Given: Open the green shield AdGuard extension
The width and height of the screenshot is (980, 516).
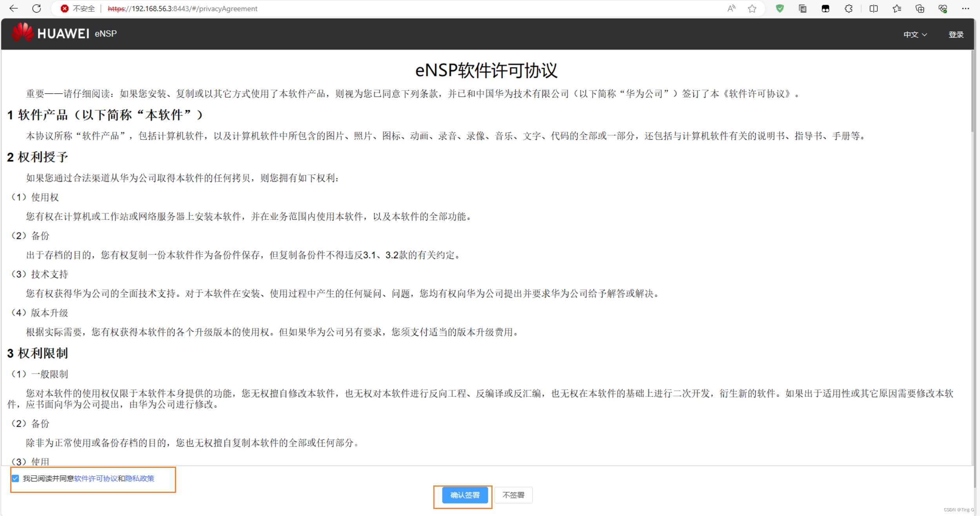Looking at the screenshot, I should (x=780, y=9).
